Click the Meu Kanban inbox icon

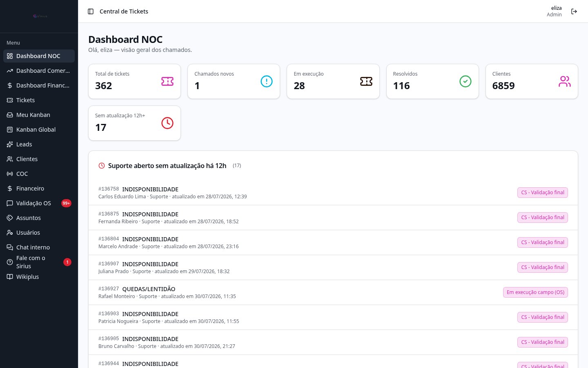click(10, 115)
